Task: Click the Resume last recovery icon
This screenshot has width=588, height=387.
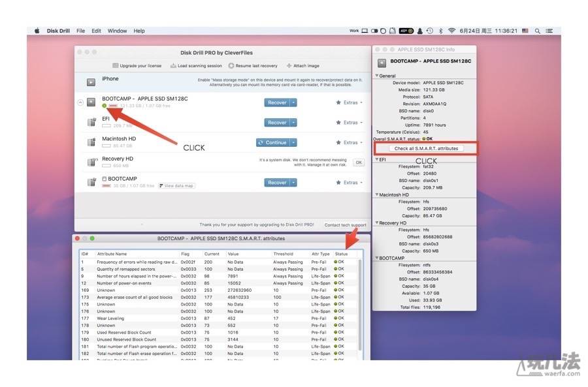Action: click(x=231, y=65)
